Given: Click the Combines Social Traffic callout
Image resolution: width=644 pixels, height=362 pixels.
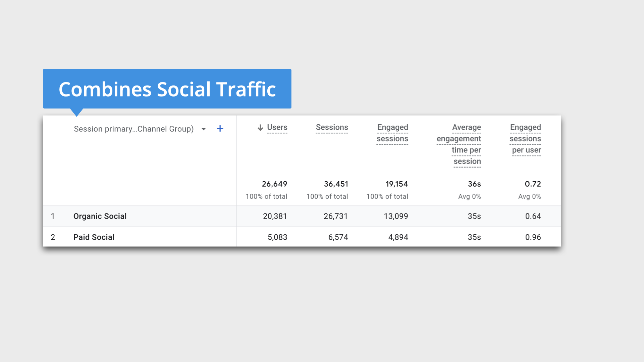Looking at the screenshot, I should click(167, 89).
